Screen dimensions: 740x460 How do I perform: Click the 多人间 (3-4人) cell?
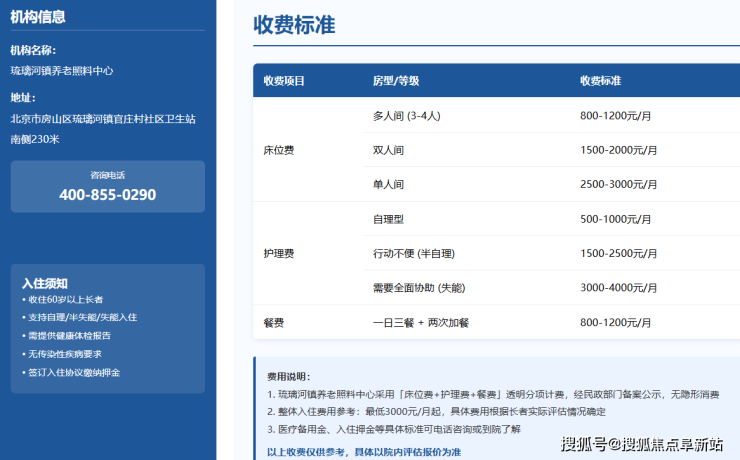pos(406,116)
